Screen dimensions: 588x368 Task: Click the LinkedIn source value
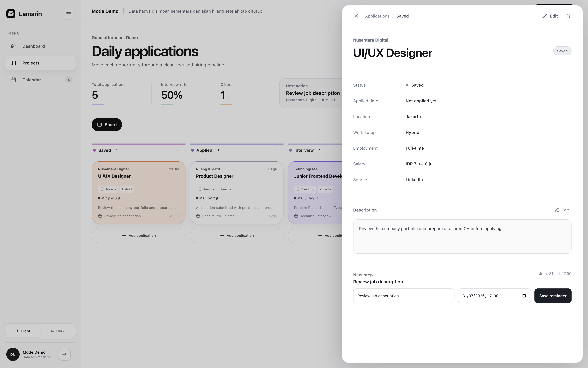point(414,180)
